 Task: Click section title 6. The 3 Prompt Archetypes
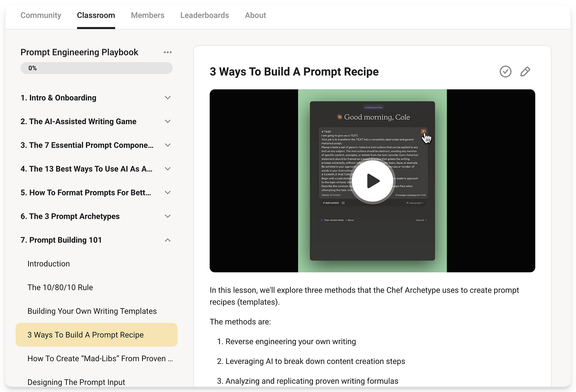pyautogui.click(x=70, y=216)
